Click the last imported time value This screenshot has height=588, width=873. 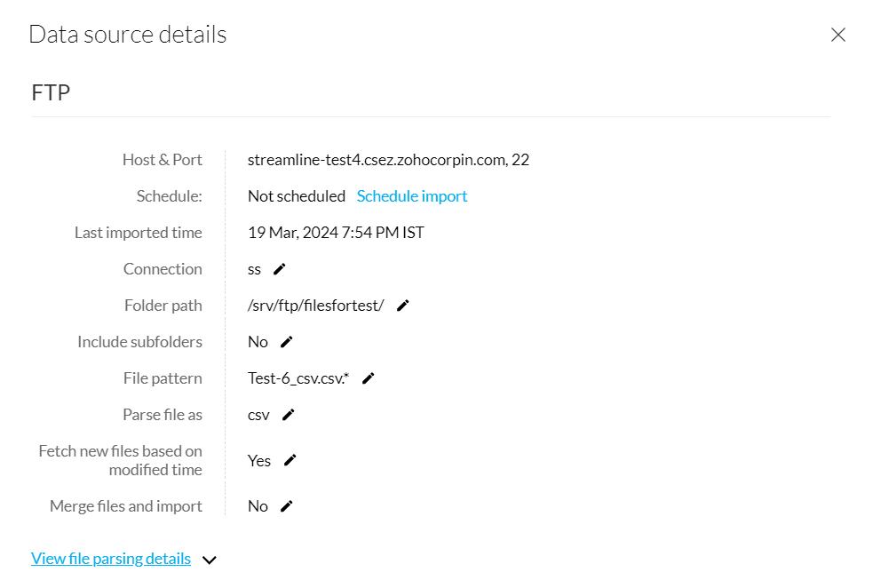coord(336,233)
